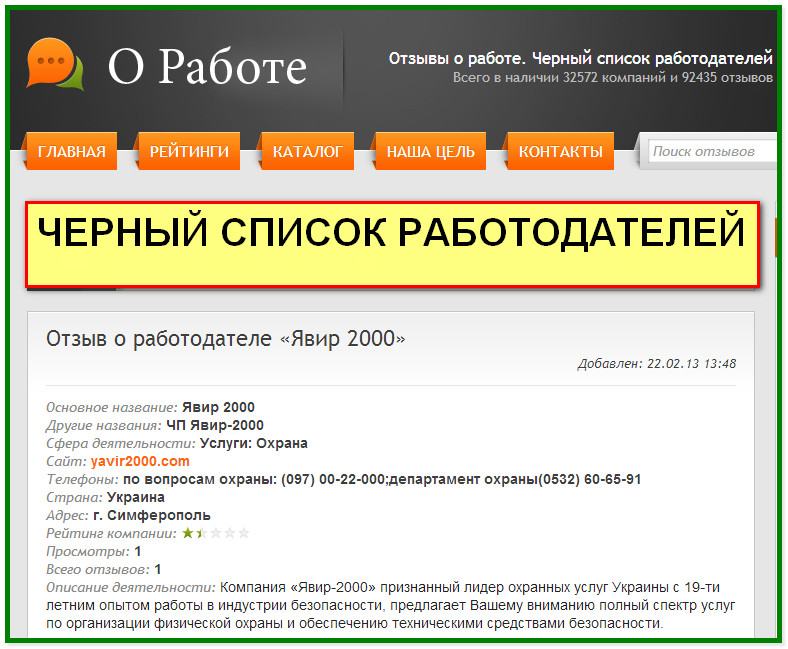Image resolution: width=788 pixels, height=649 pixels.
Task: Open the КАТАЛОГ menu tab
Action: [307, 151]
